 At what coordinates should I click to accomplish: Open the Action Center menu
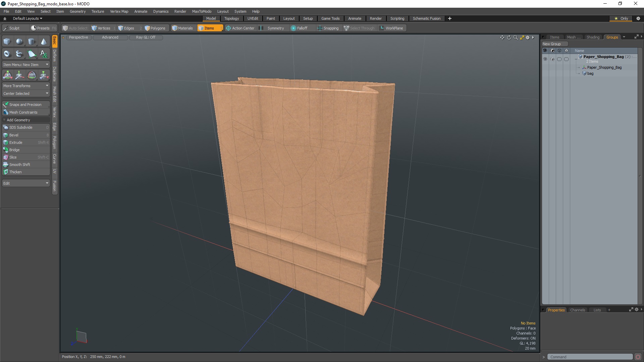click(x=240, y=28)
